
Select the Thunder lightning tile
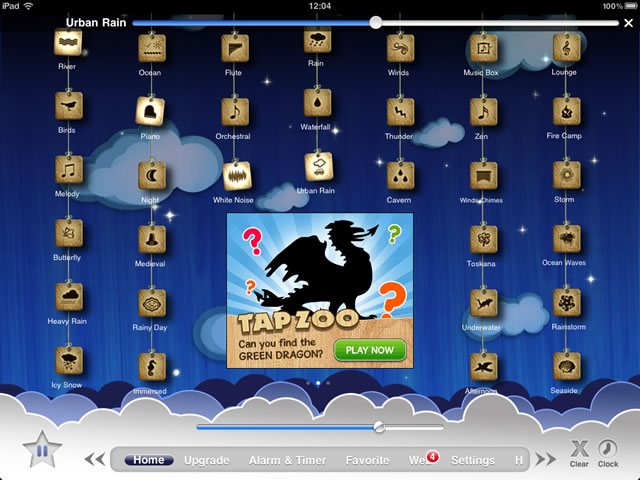400,112
